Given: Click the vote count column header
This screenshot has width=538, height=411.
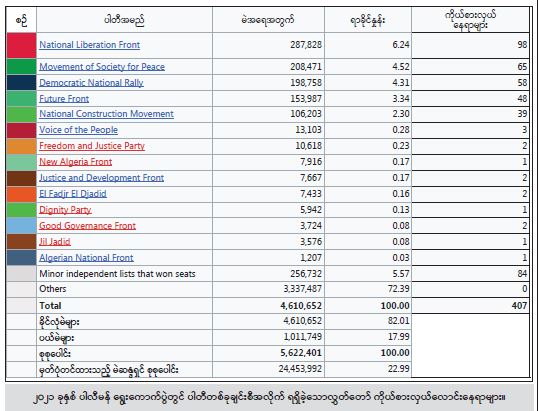Looking at the screenshot, I should (268, 20).
